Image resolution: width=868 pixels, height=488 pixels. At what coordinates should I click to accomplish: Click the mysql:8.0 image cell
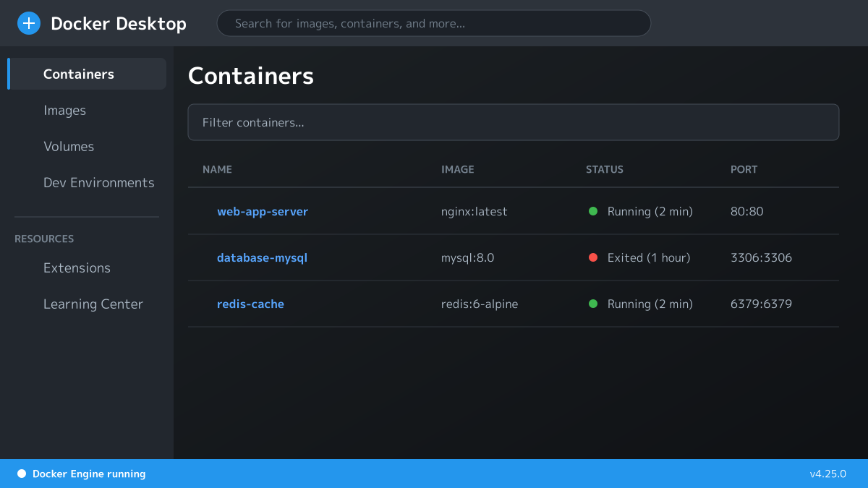point(468,257)
